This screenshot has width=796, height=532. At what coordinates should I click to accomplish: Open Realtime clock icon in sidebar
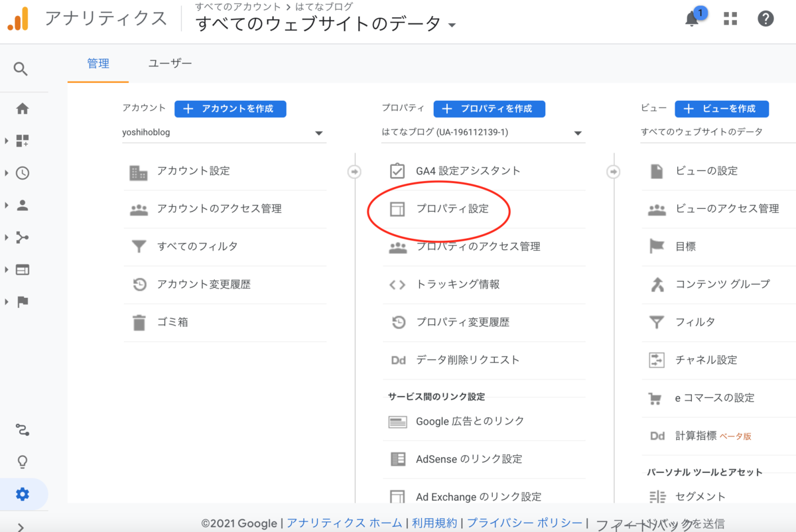(x=23, y=173)
